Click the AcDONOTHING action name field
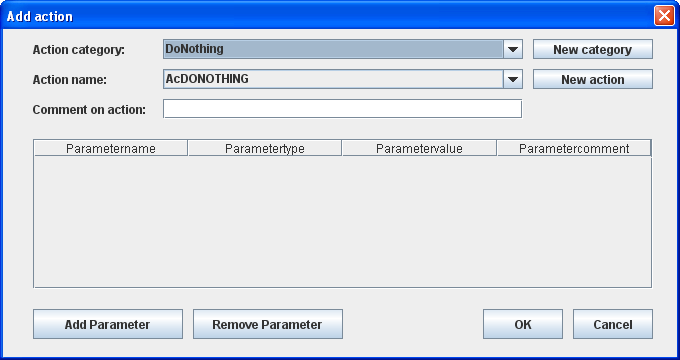Image resolution: width=680 pixels, height=360 pixels. point(333,79)
